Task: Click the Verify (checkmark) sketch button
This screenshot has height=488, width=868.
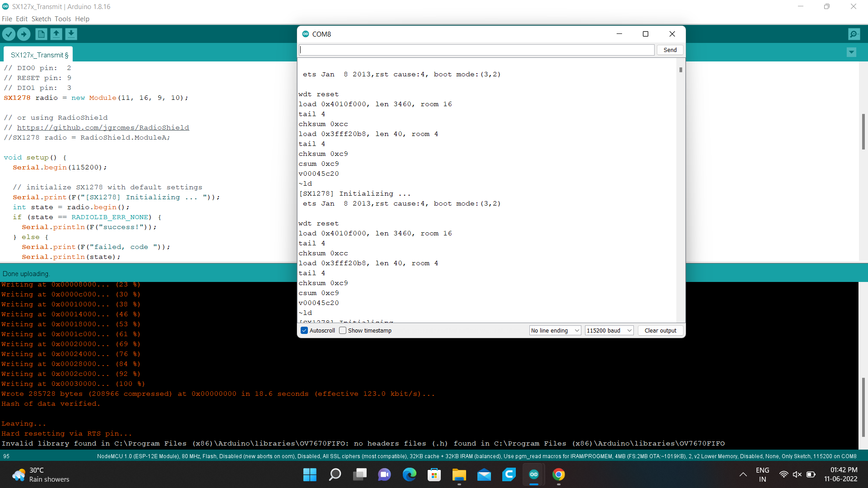Action: pyautogui.click(x=9, y=34)
